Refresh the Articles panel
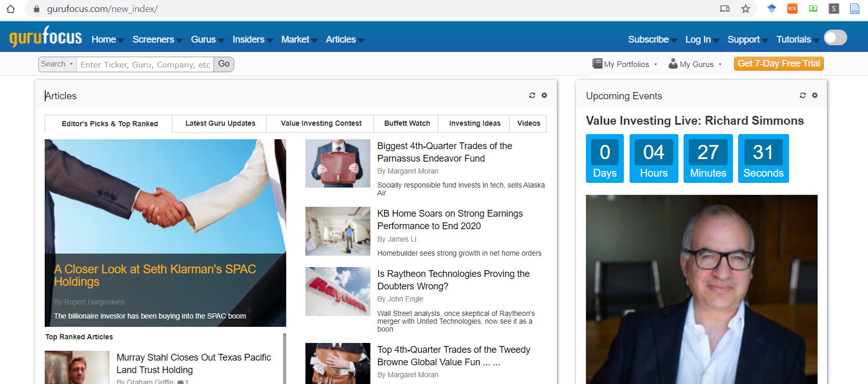This screenshot has width=868, height=384. [x=532, y=95]
